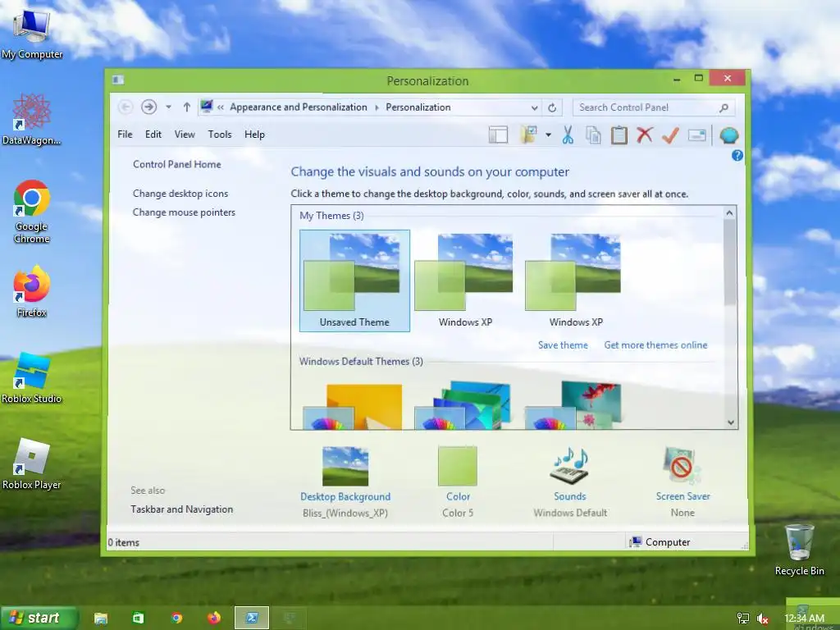This screenshot has height=630, width=840.
Task: Click PowerShell taskbar button
Action: [x=251, y=619]
